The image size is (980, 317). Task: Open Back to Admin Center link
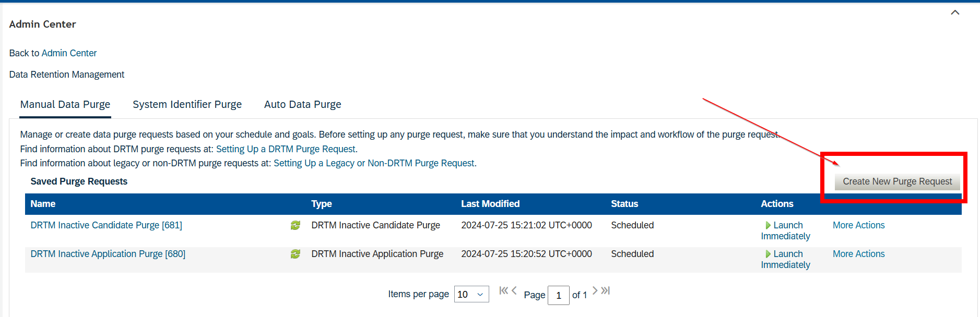tap(68, 53)
